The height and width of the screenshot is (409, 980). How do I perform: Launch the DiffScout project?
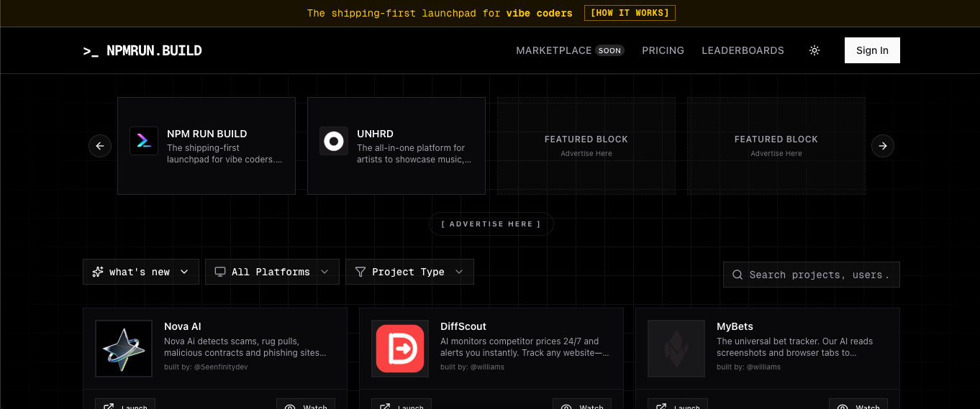[x=401, y=404]
